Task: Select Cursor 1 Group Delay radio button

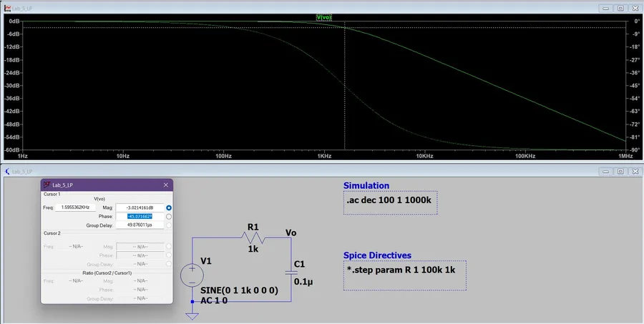Action: (169, 225)
